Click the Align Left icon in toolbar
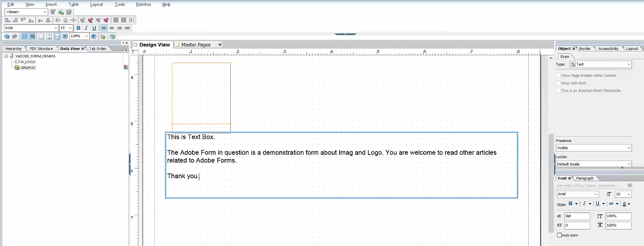 click(x=104, y=28)
